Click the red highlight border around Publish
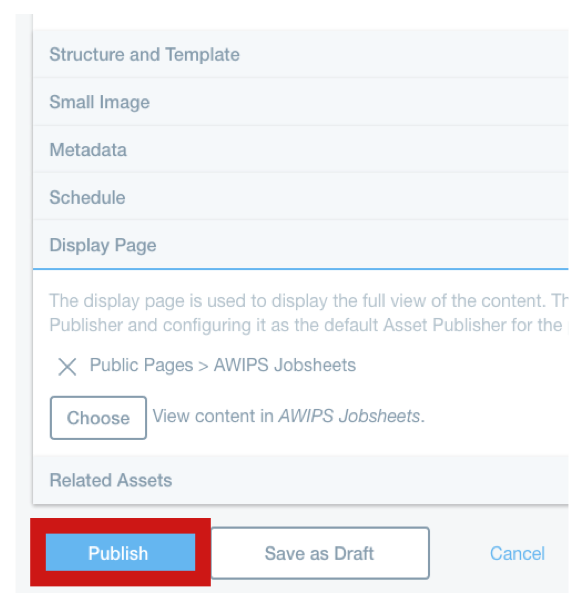Viewport: 585px width, 609px height. point(120,525)
